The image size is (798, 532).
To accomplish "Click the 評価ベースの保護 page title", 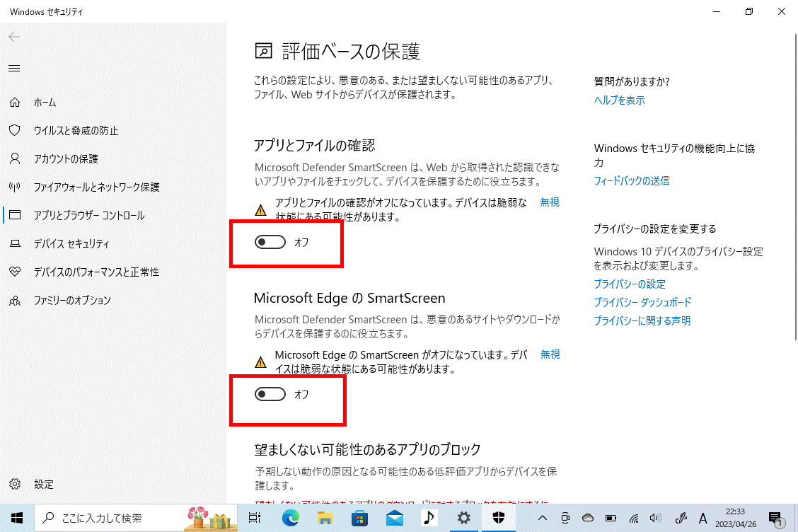I will pos(351,52).
